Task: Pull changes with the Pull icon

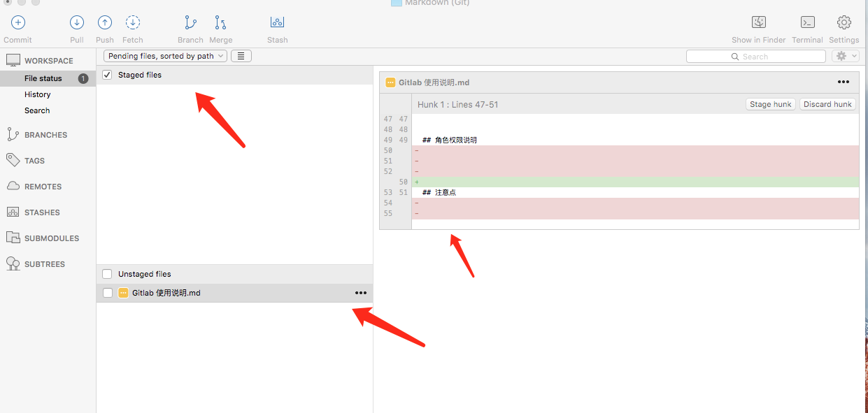Action: click(x=77, y=23)
